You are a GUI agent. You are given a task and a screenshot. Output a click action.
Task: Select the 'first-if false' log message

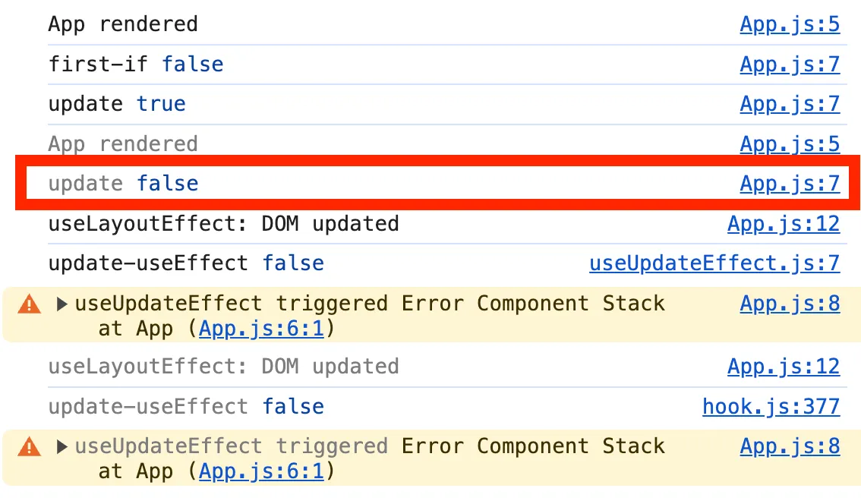point(136,65)
